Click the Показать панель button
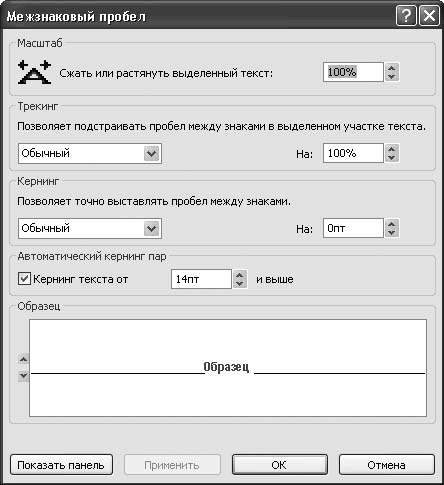Screen dimensions: 444x485 tap(61, 465)
